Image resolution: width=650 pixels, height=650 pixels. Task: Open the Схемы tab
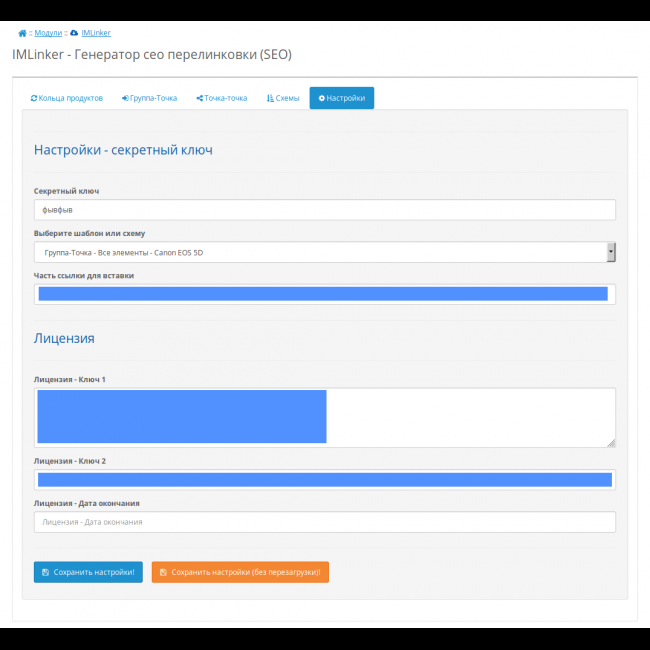click(x=282, y=98)
